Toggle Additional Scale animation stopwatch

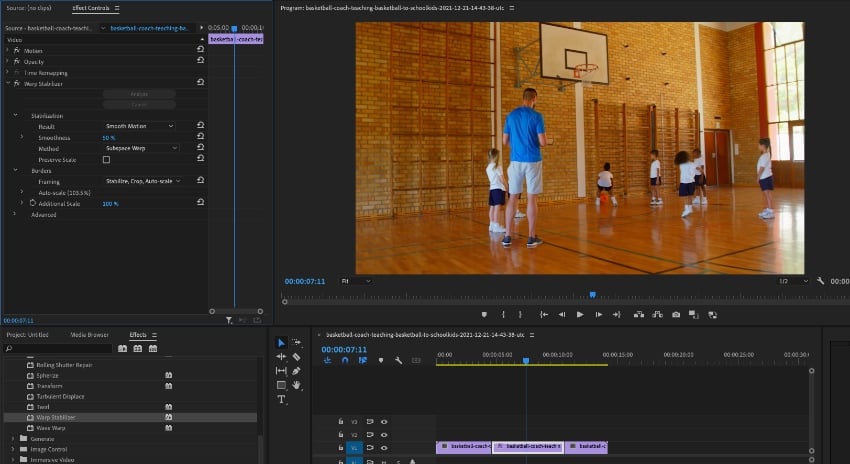click(x=33, y=203)
